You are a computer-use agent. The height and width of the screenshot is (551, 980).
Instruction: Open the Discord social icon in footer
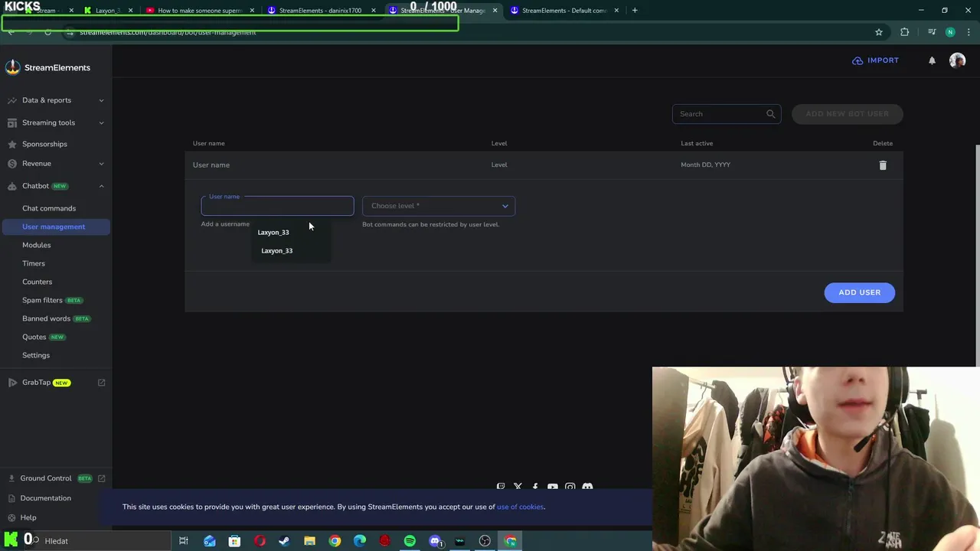coord(587,487)
